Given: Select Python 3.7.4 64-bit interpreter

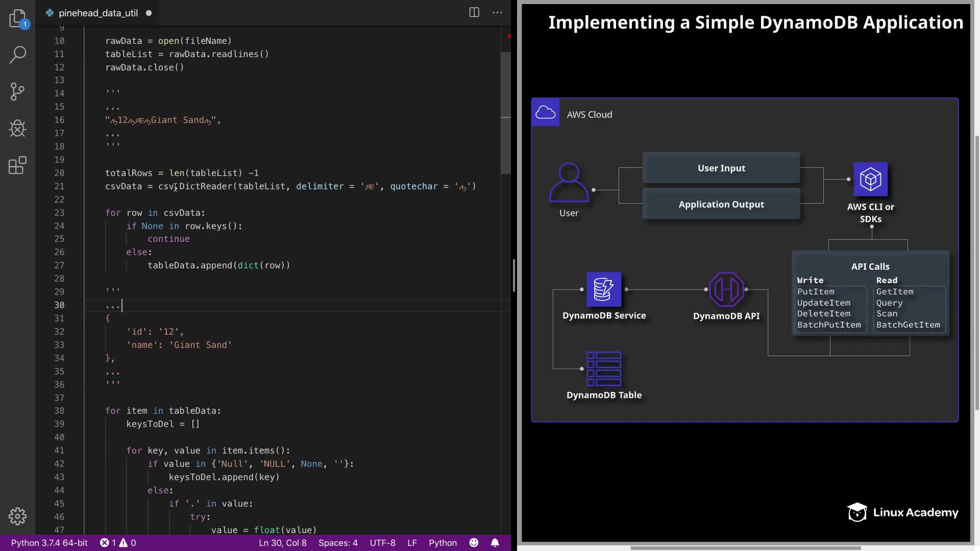Looking at the screenshot, I should click(x=49, y=543).
